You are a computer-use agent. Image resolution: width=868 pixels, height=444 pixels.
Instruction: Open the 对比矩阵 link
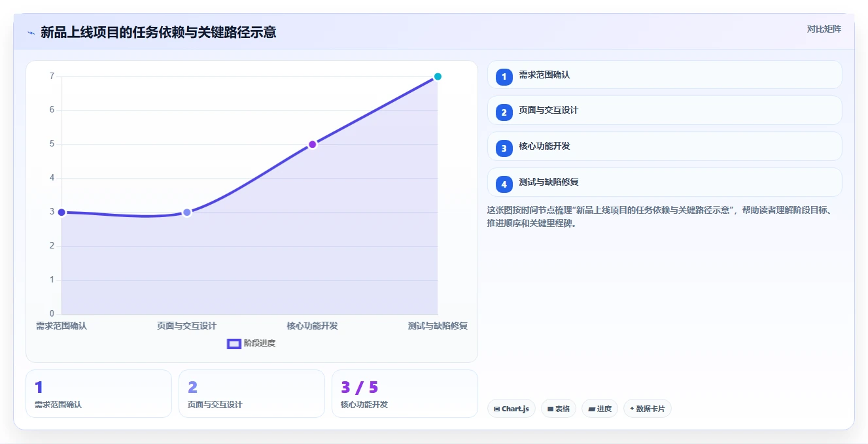click(824, 29)
